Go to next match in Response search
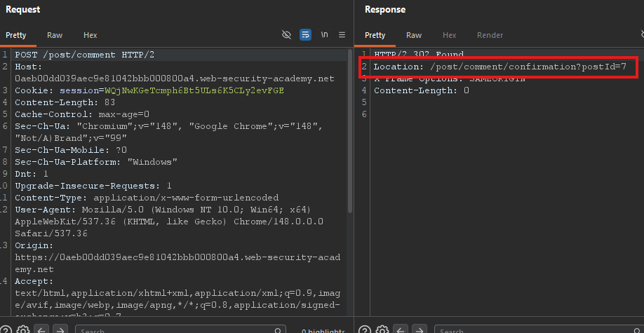 coord(420,329)
